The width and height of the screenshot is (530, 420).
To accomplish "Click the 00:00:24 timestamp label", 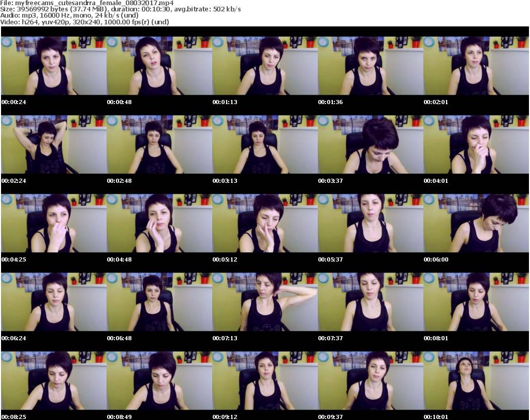I will 14,102.
